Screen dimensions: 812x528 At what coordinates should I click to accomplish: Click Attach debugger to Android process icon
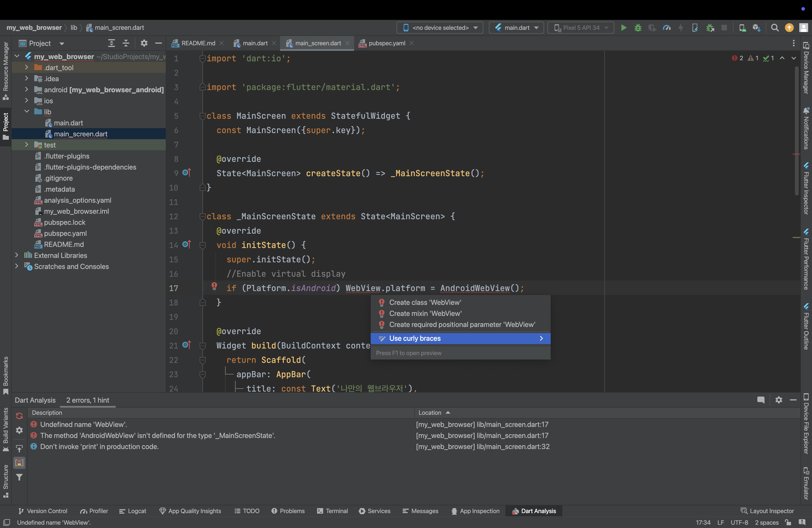point(710,28)
